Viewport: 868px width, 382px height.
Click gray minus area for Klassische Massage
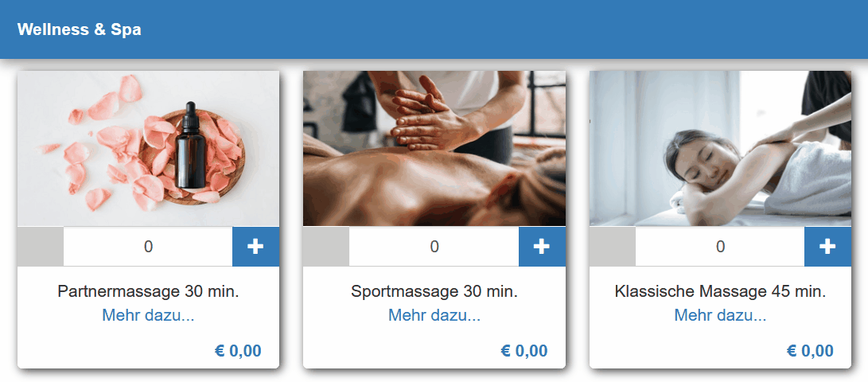(x=613, y=247)
